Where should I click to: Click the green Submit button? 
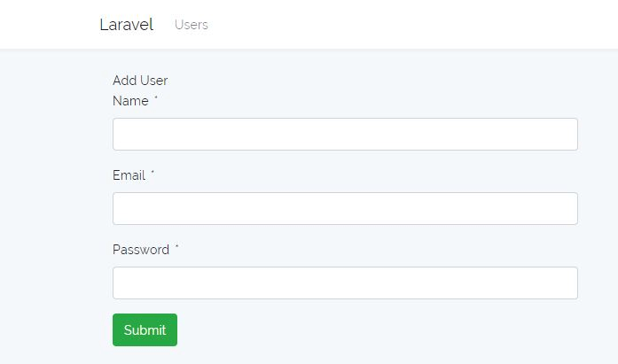(x=145, y=329)
